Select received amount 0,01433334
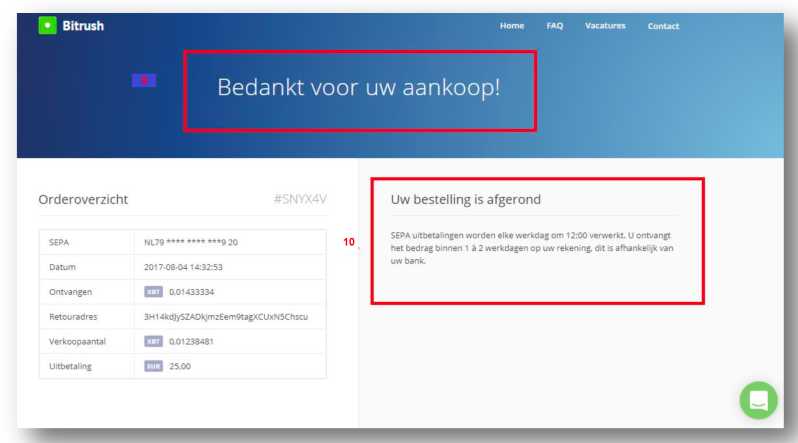 pyautogui.click(x=191, y=292)
